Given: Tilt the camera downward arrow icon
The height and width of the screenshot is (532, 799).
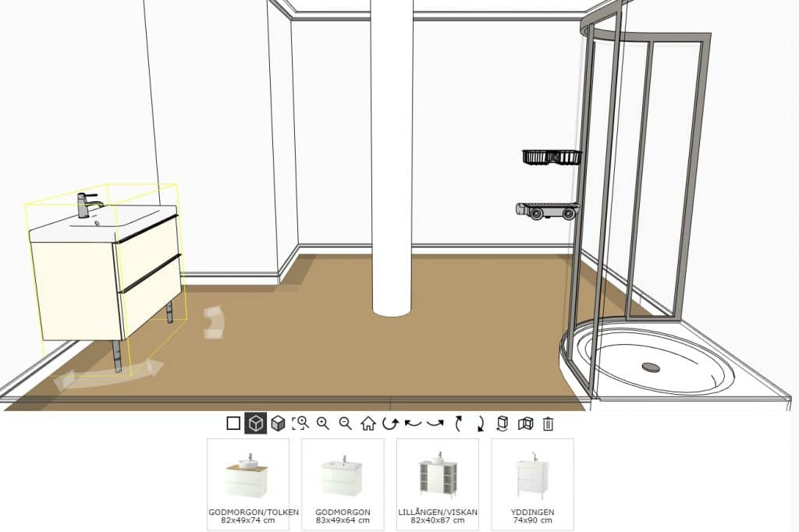Looking at the screenshot, I should tap(481, 424).
